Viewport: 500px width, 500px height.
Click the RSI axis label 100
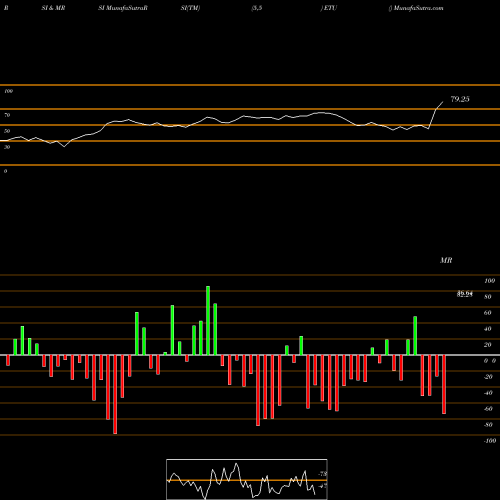coord(8,91)
